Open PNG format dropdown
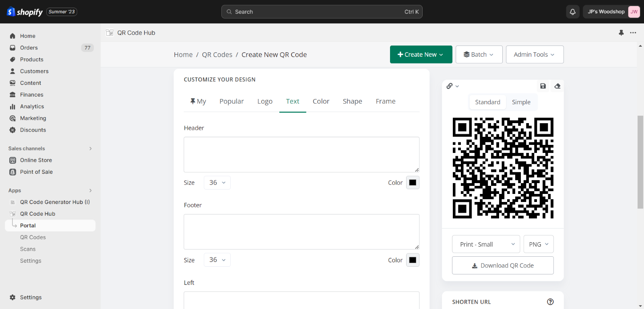Viewport: 644px width, 309px height. 539,244
